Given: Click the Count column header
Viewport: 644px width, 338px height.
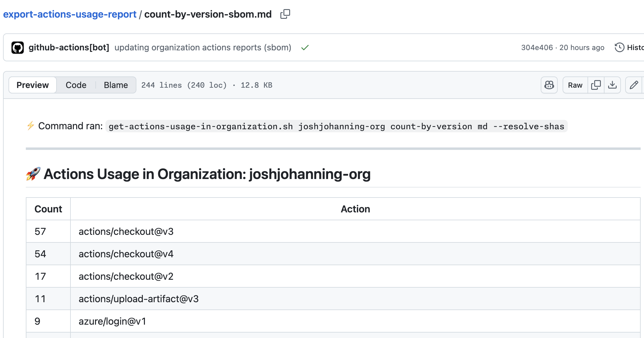Looking at the screenshot, I should coord(48,209).
